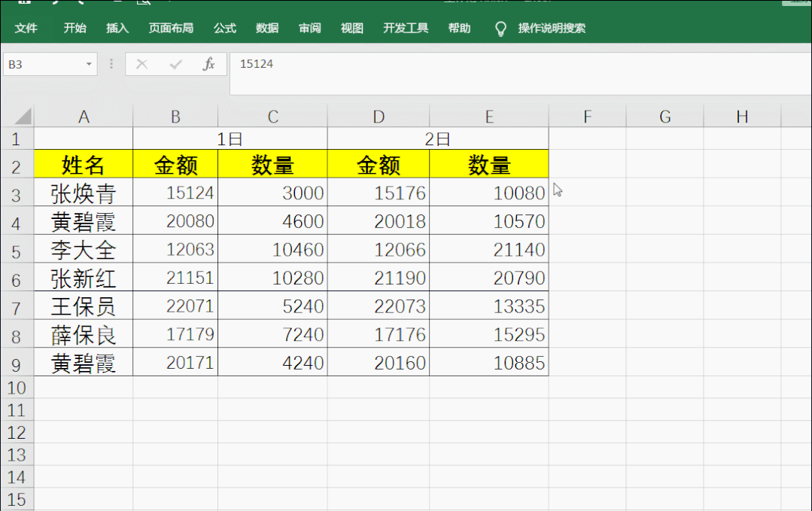Image resolution: width=812 pixels, height=511 pixels.
Task: Click cell with value 20160
Action: point(379,362)
